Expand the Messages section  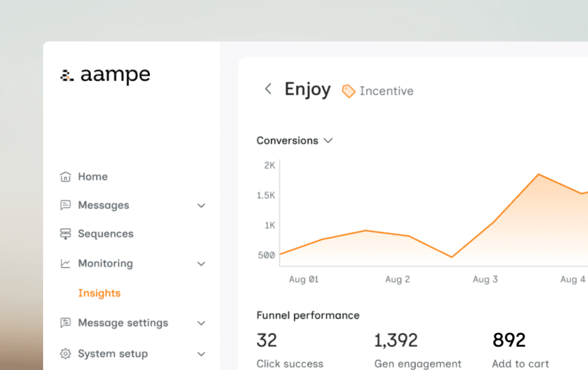[x=201, y=205]
